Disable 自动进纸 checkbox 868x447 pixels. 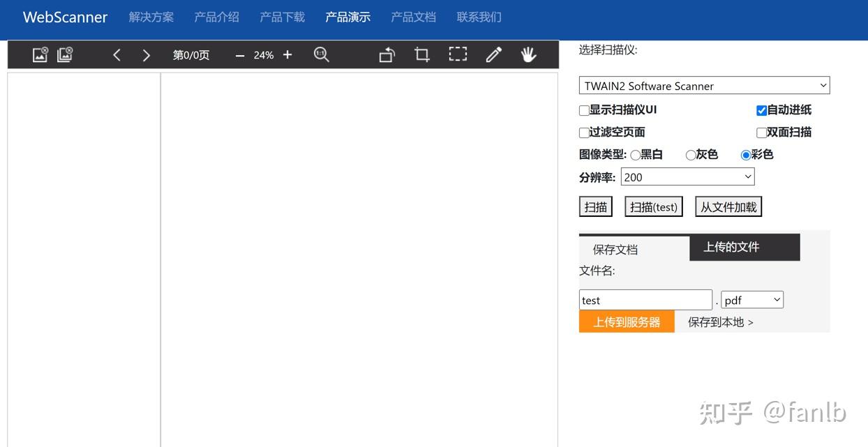coord(761,109)
